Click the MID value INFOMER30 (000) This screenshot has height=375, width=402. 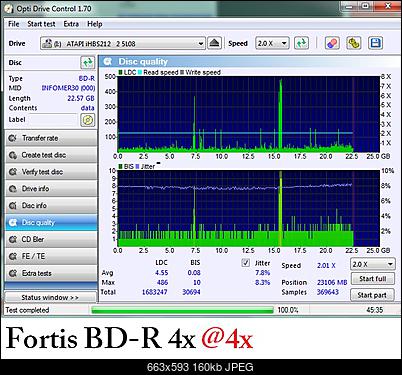click(x=68, y=88)
